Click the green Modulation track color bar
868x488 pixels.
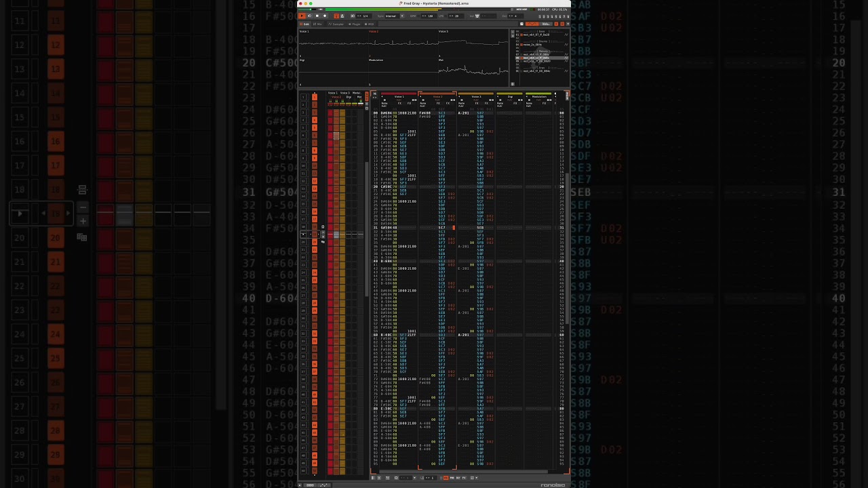coord(539,94)
